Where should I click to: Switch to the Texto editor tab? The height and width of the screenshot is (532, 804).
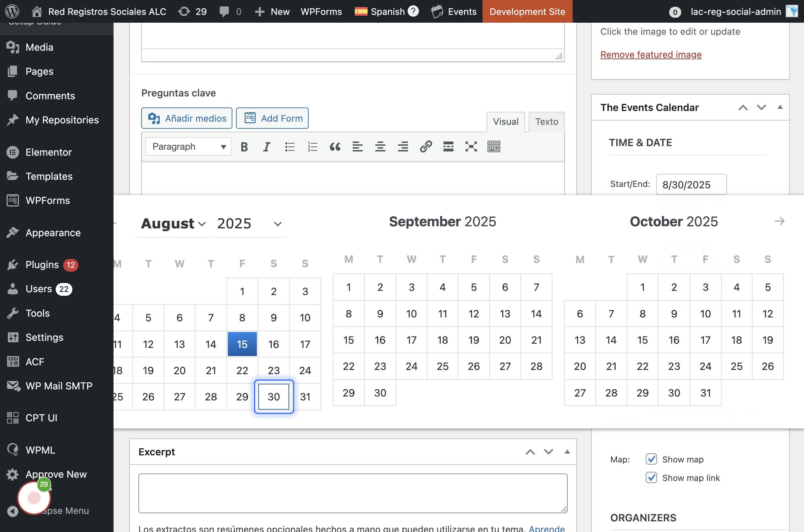click(x=546, y=122)
